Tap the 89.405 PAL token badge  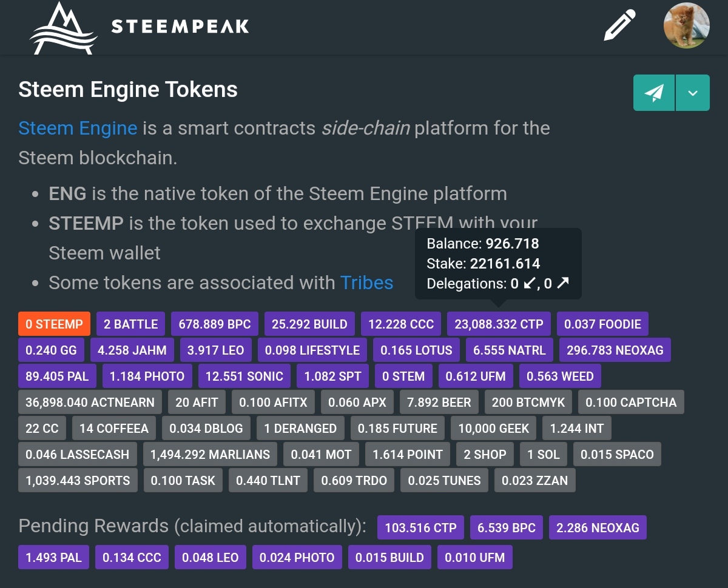(57, 376)
